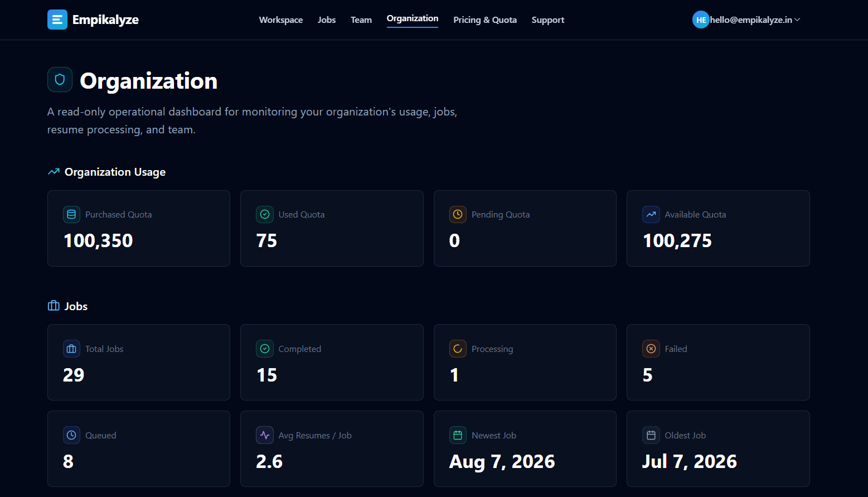This screenshot has height=497, width=868.
Task: Click the Used Quota value 75
Action: point(266,240)
